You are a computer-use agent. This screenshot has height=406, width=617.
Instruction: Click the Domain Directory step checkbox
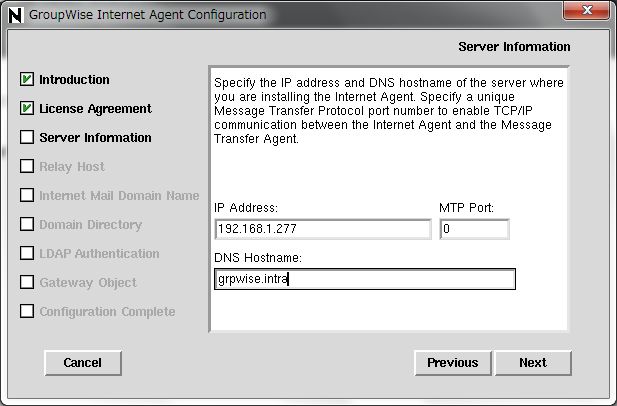(27, 224)
